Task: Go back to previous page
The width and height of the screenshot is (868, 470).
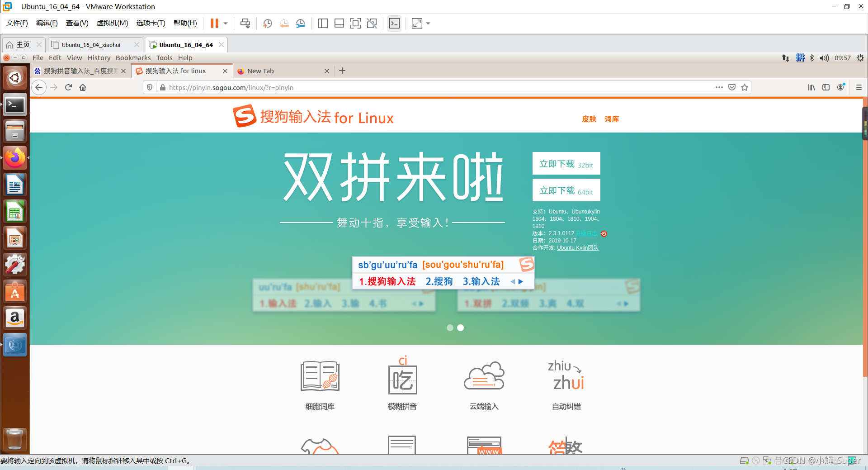Action: [x=39, y=87]
